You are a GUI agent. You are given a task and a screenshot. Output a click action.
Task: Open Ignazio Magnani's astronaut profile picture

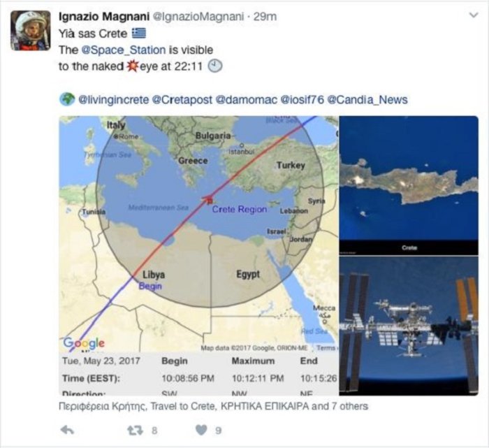click(x=31, y=30)
